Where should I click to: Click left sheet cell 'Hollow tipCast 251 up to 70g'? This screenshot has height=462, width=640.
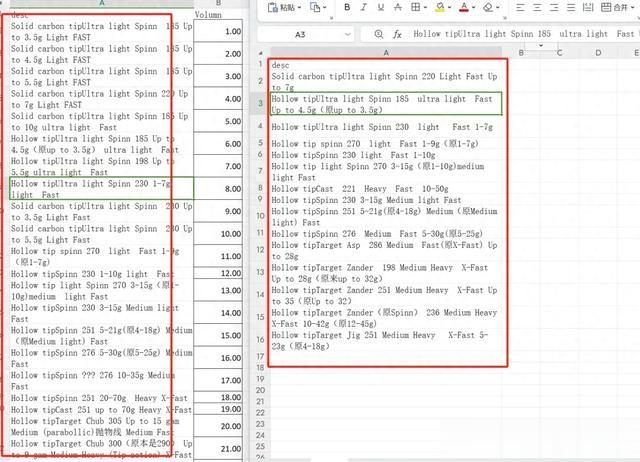pos(101,409)
